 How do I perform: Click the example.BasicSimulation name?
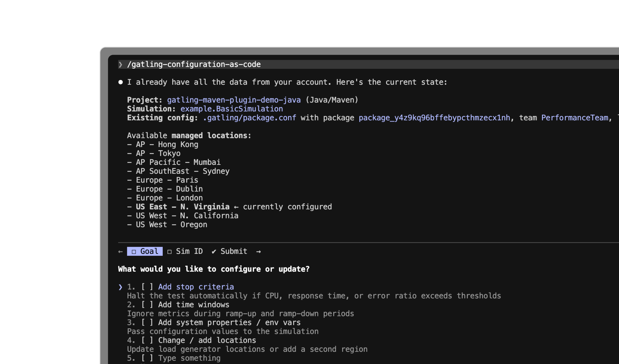point(231,109)
